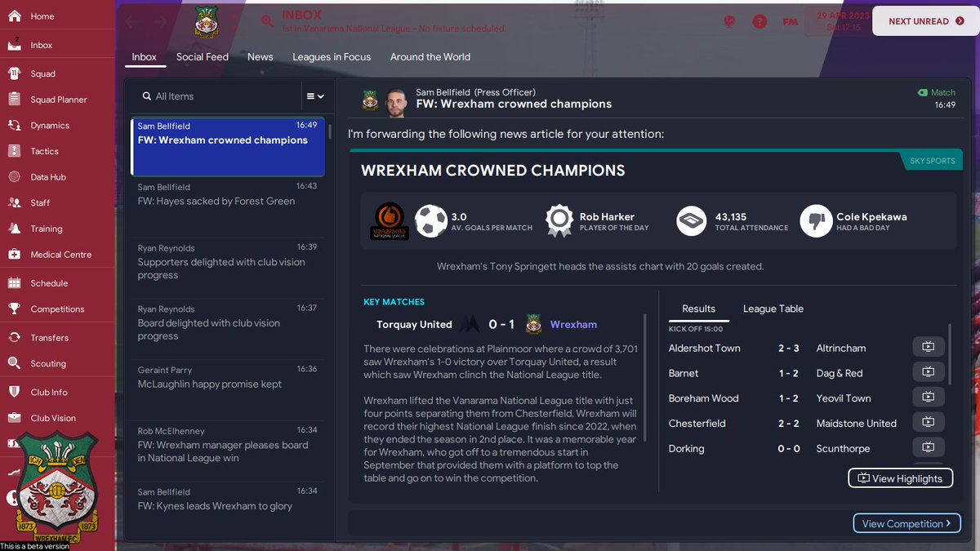Click the navigate forward arrow
Screen dimensions: 980x551
pyautogui.click(x=163, y=22)
